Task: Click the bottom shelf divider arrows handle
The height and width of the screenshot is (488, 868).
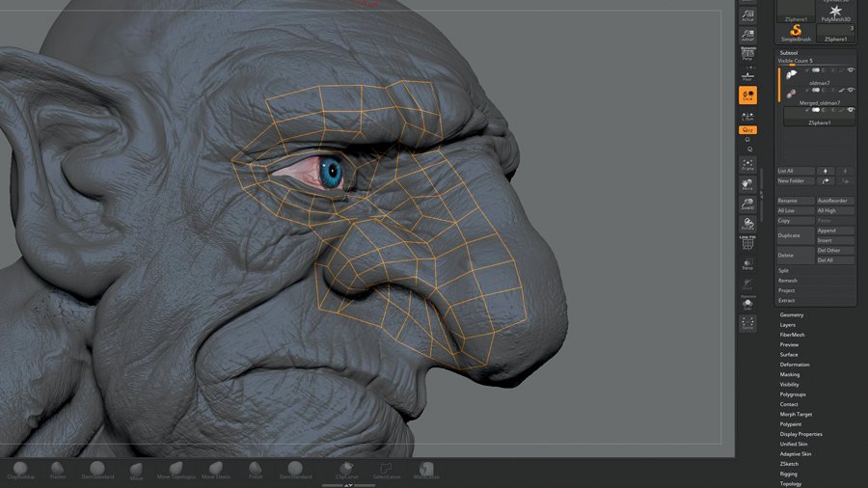Action: [348, 485]
